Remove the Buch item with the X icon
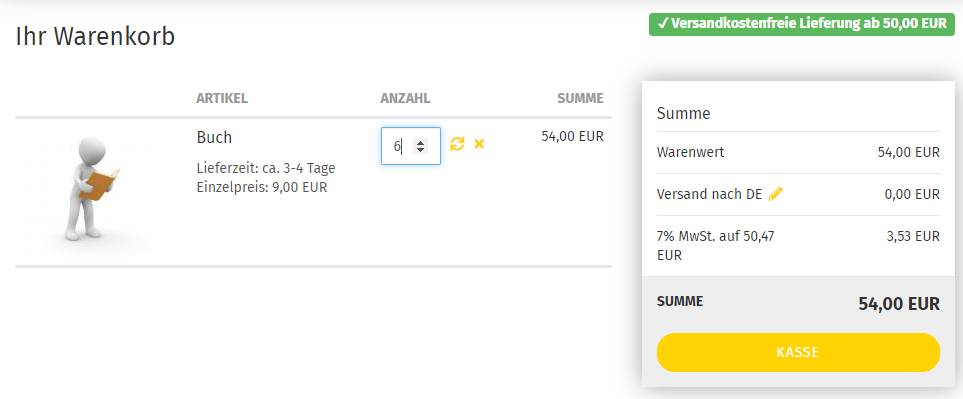The image size is (963, 399). pyautogui.click(x=479, y=144)
